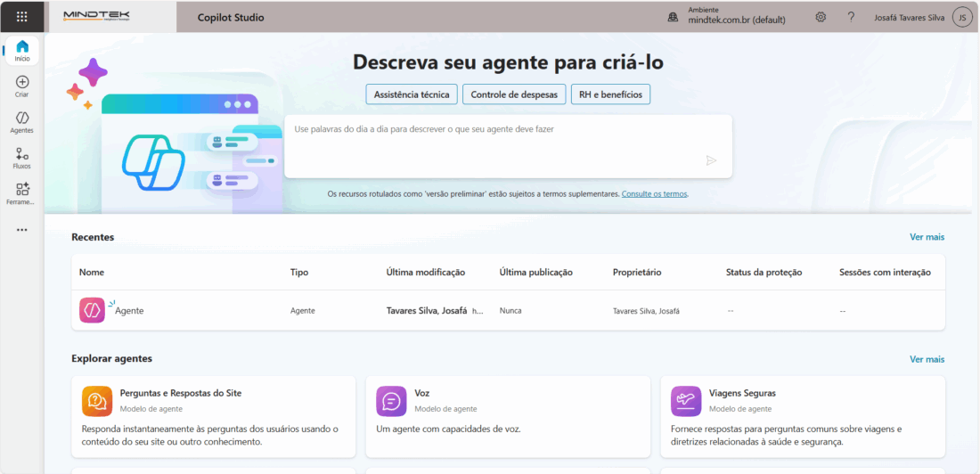980x474 pixels.
Task: Click the Sessões com interação column header
Action: (x=885, y=272)
